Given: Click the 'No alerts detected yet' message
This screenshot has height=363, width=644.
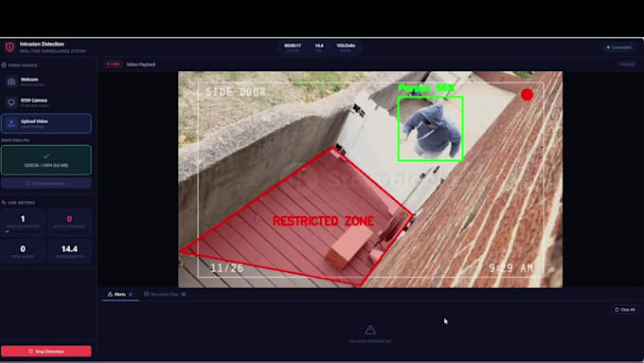Looking at the screenshot, I should coord(370,341).
